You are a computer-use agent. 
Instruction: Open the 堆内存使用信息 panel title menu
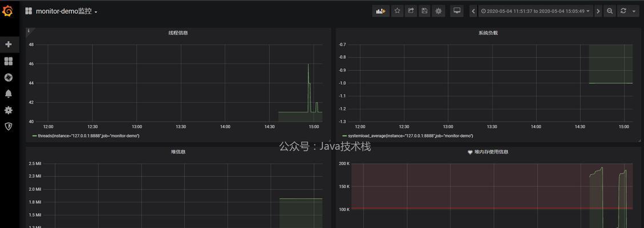pyautogui.click(x=491, y=152)
